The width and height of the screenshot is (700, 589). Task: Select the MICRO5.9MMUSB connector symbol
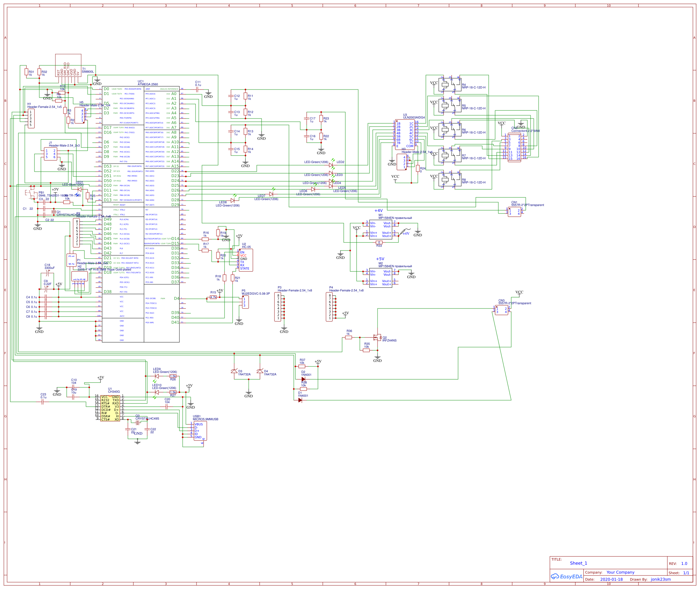click(x=200, y=431)
